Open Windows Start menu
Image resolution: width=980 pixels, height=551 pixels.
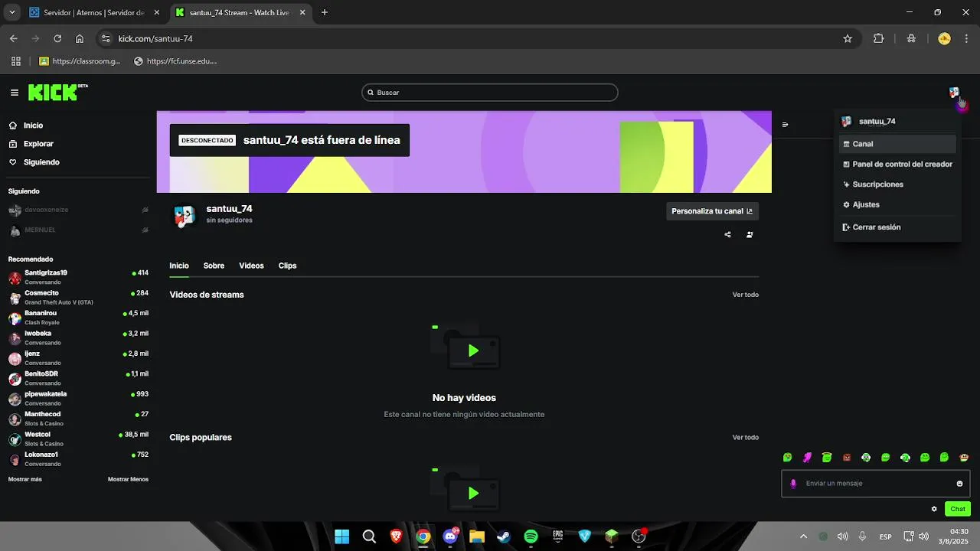tap(342, 536)
